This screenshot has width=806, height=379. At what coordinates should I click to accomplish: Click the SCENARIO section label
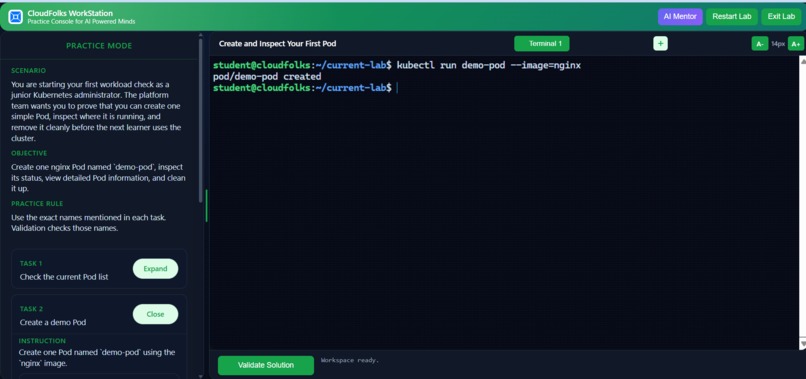point(28,70)
